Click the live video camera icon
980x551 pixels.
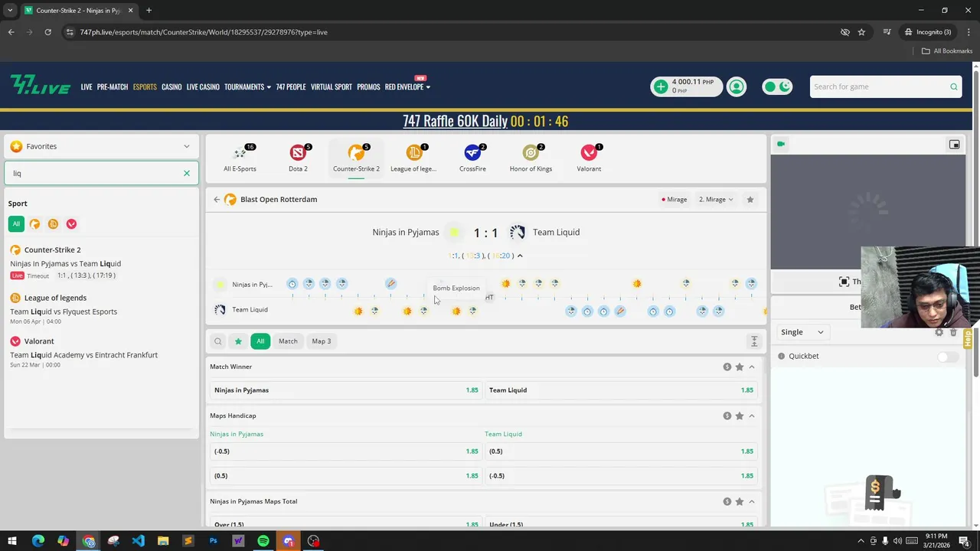[x=781, y=144]
